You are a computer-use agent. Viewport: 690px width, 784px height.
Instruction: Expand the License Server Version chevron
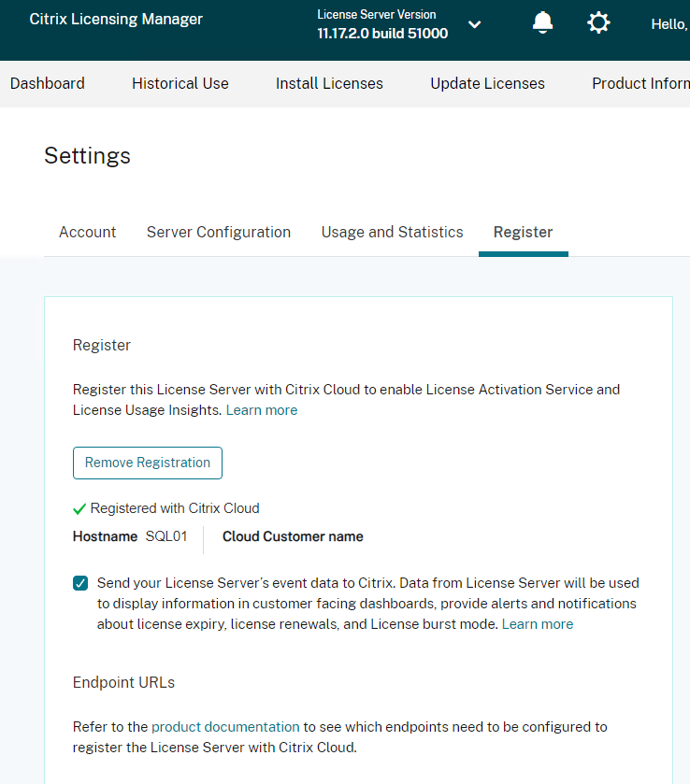coord(474,24)
